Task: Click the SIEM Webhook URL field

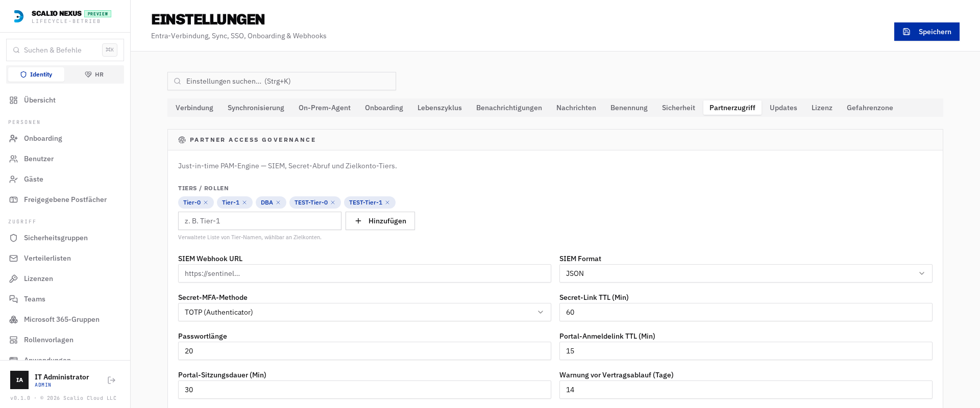Action: point(364,273)
